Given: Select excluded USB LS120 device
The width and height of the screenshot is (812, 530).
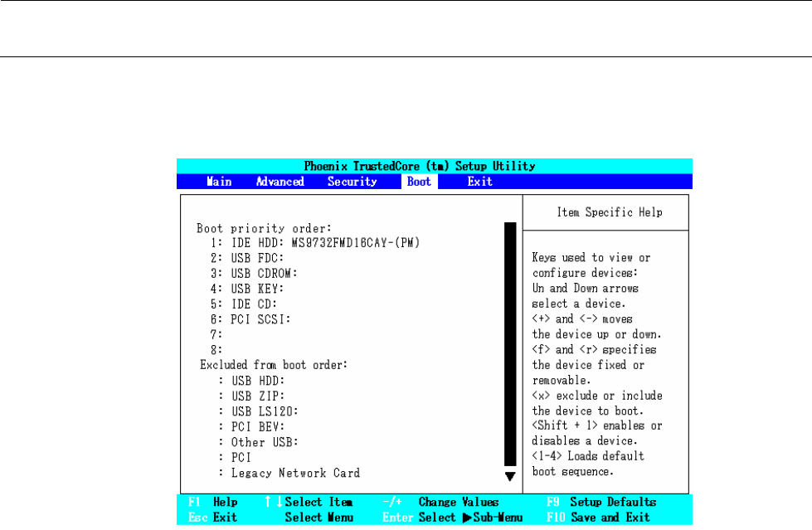Looking at the screenshot, I should tap(257, 411).
